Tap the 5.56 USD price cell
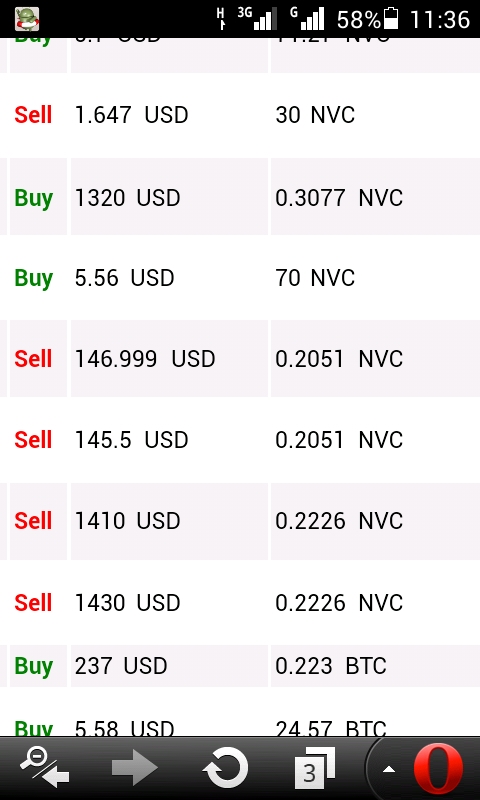The image size is (480, 800). (169, 278)
